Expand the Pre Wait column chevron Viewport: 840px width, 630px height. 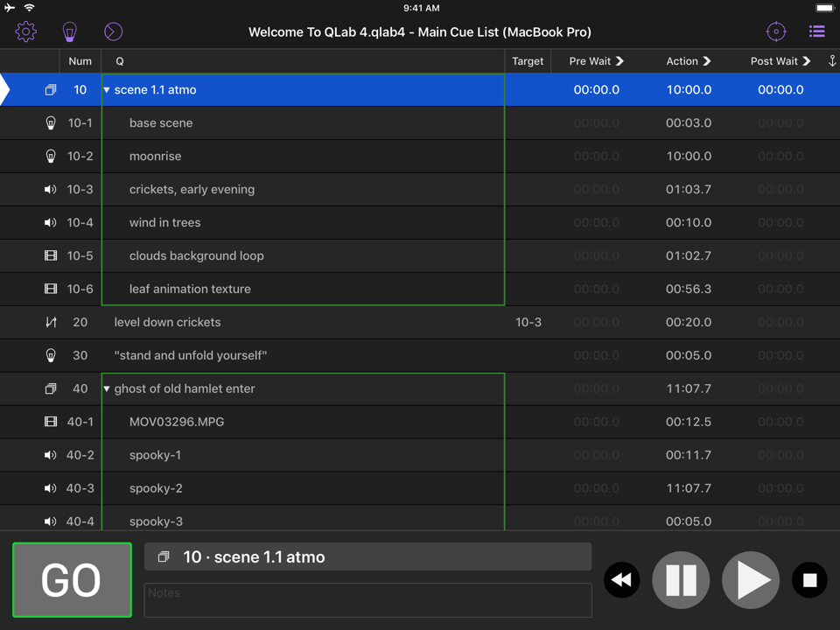(619, 61)
